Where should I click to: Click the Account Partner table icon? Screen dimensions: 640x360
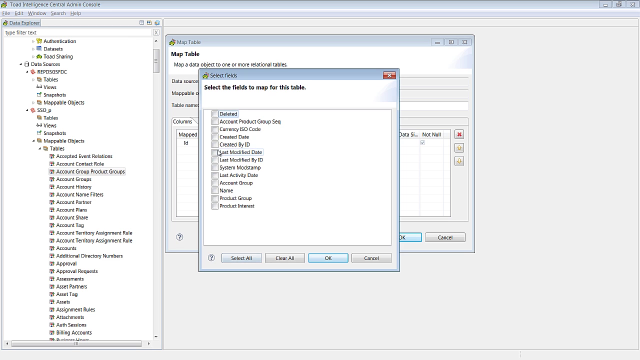(x=52, y=202)
